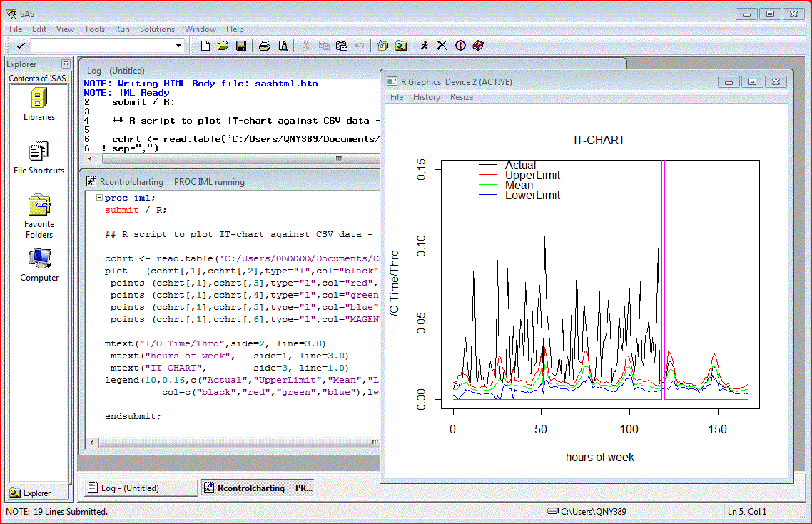812x524 pixels.
Task: Open SAS Help via the purple book icon
Action: [x=477, y=45]
